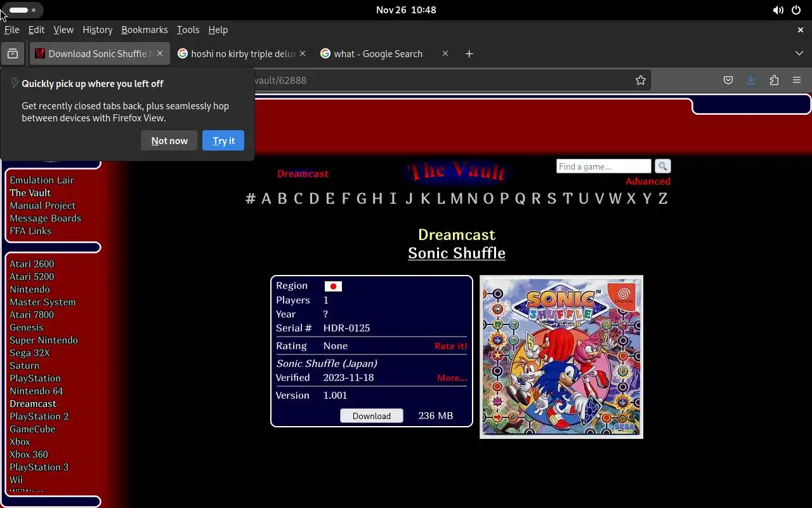
Task: Click the Try it button
Action: pos(223,141)
